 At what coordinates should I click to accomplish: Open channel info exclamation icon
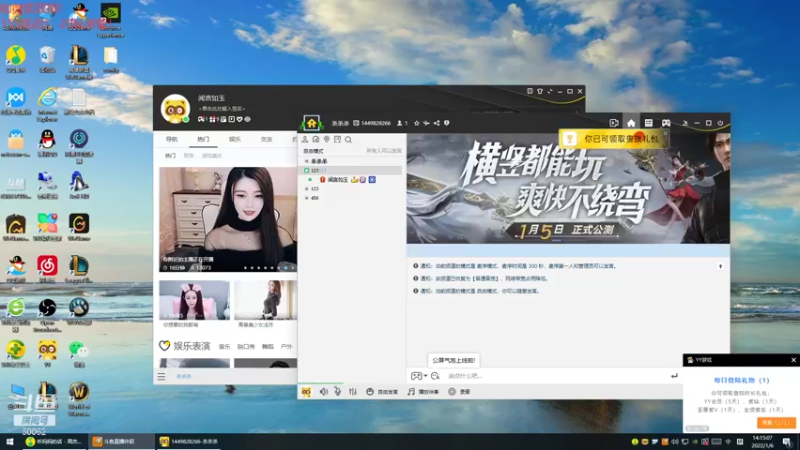447,123
